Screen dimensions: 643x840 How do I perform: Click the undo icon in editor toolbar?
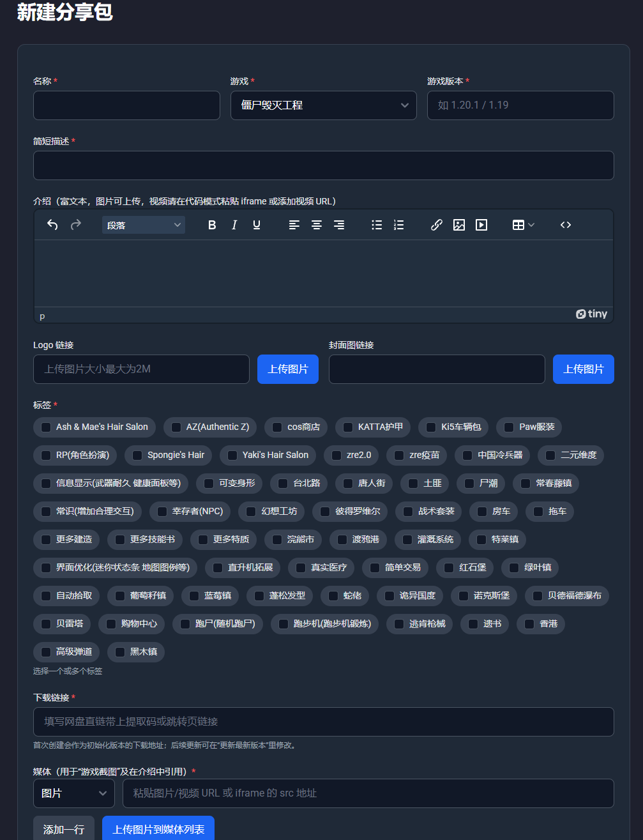pos(52,225)
